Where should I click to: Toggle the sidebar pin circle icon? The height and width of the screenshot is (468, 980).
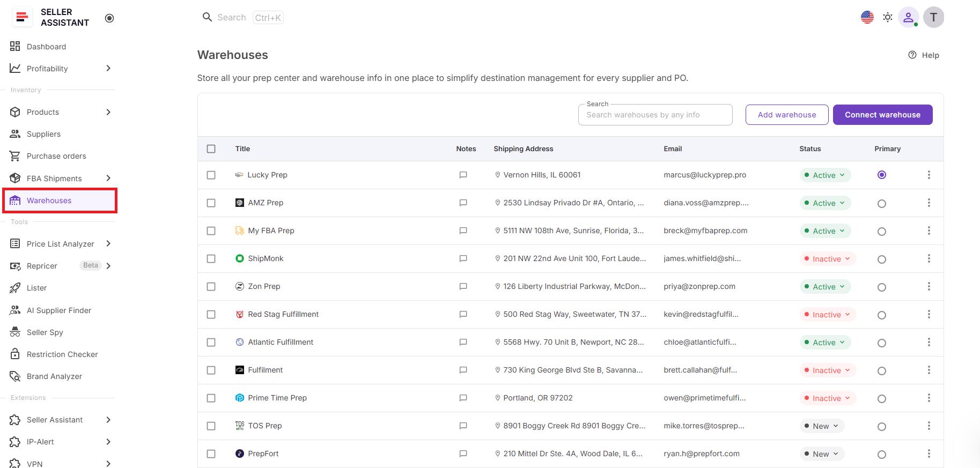click(109, 18)
